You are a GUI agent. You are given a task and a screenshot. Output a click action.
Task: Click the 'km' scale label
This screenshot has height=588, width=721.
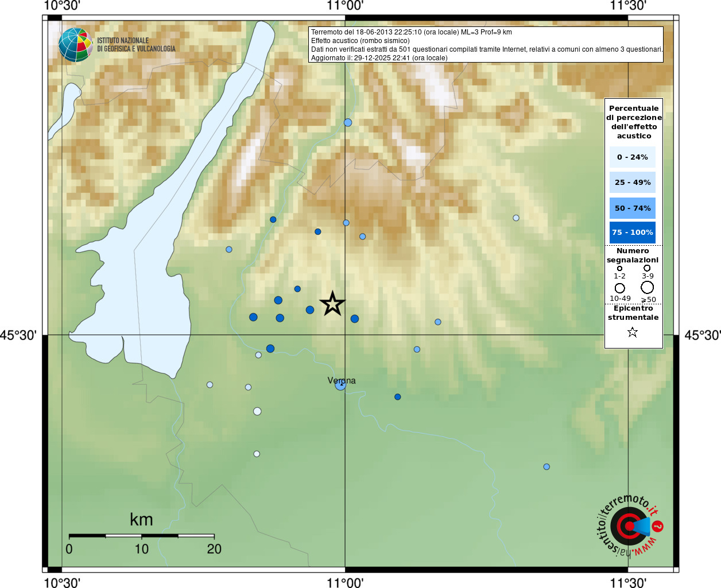tap(141, 520)
